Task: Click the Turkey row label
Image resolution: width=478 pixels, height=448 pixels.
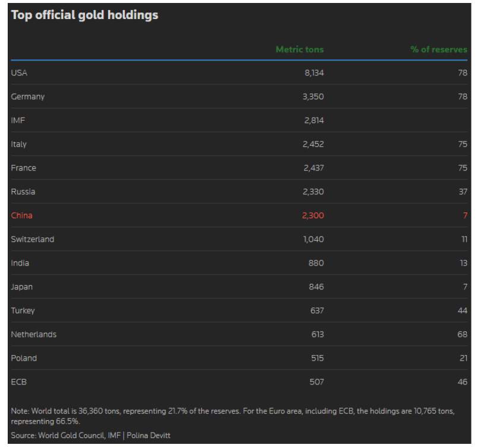Action: [x=23, y=311]
